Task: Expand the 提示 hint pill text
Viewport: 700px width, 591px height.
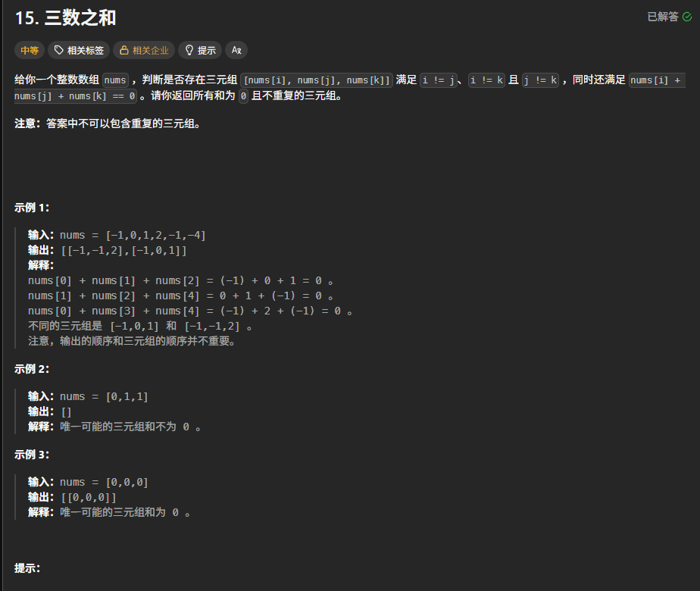Action: click(x=207, y=51)
